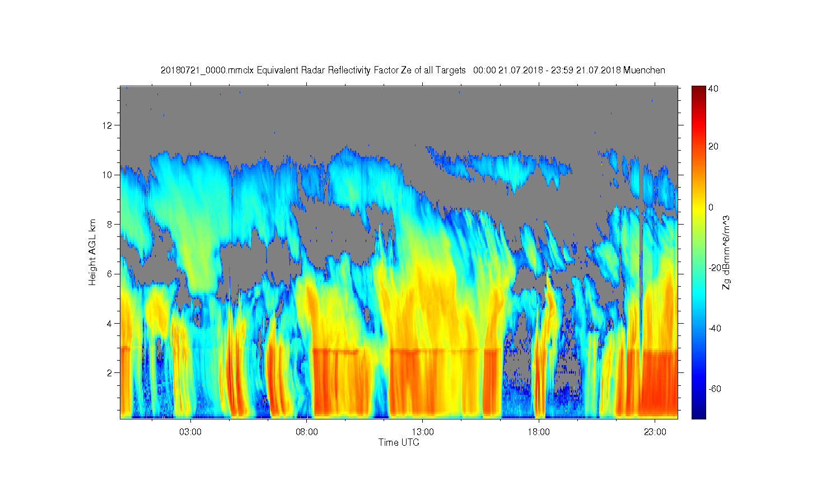Select the 'Height AGL km' y-axis label

[92, 252]
